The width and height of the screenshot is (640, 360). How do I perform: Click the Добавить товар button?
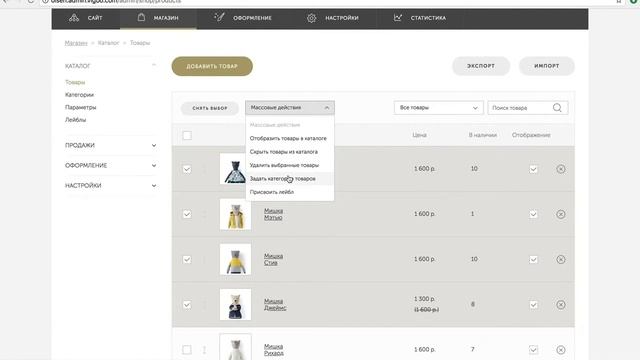tap(212, 66)
